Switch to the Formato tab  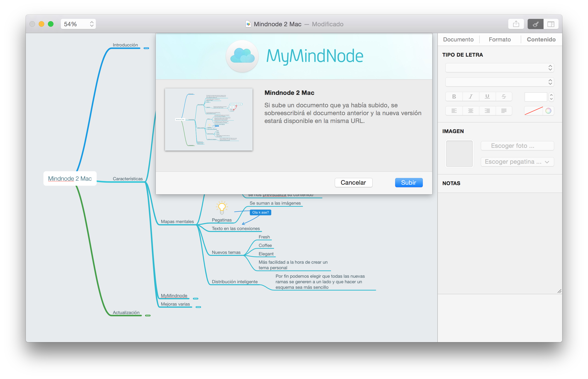point(500,39)
